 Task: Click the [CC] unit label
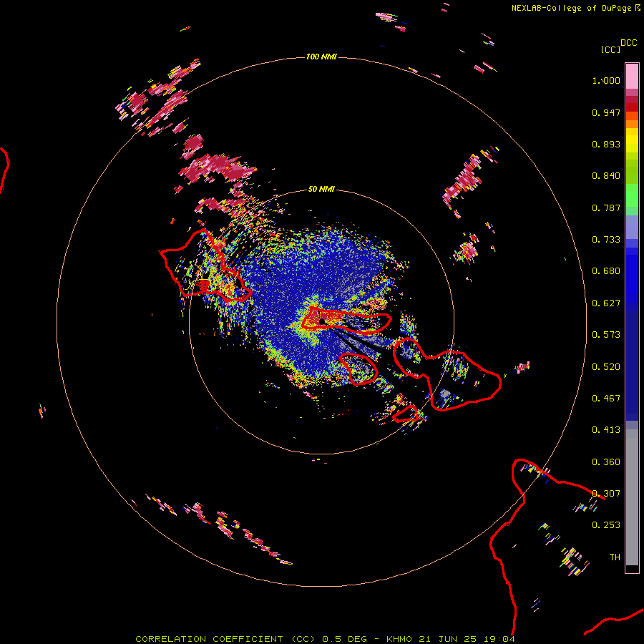point(610,49)
